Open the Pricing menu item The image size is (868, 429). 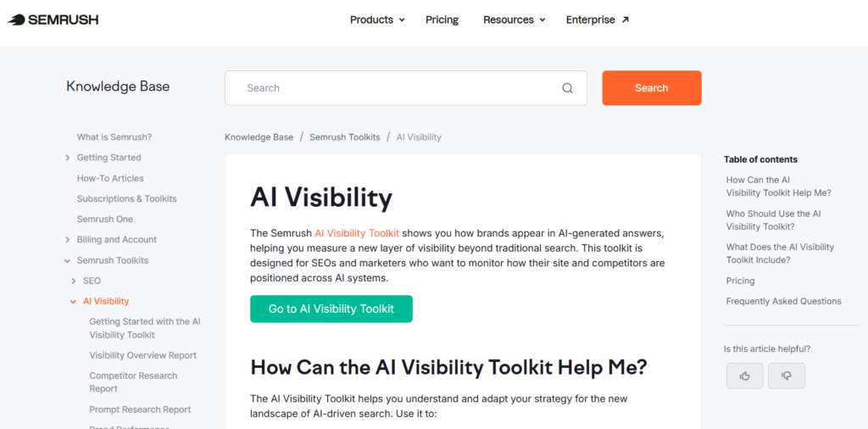442,19
